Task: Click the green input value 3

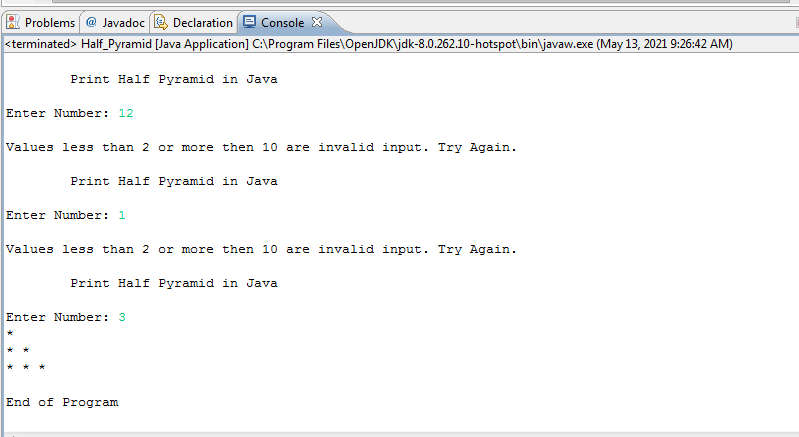Action: tap(122, 317)
